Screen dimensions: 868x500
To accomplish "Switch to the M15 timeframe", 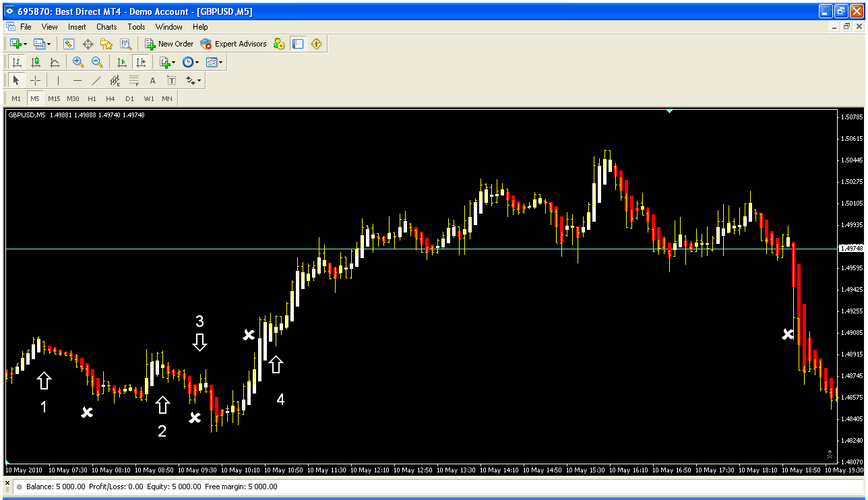I will pos(54,98).
